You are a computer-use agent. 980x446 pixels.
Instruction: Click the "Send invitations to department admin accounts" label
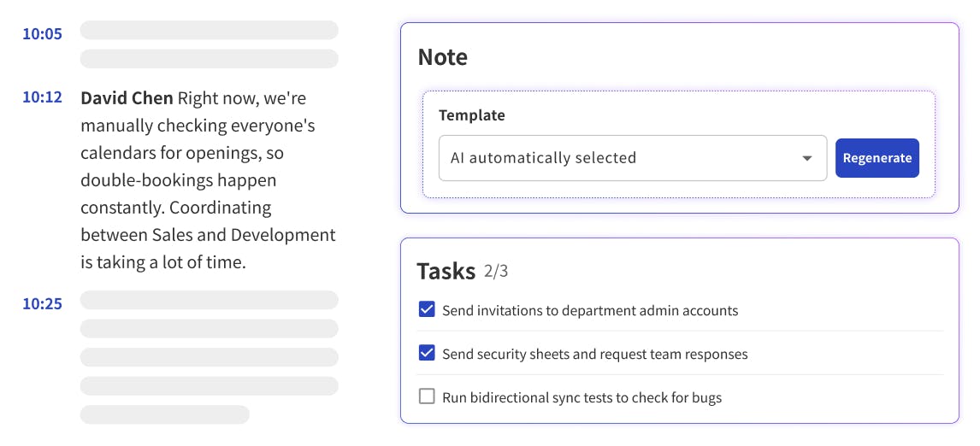click(x=589, y=310)
